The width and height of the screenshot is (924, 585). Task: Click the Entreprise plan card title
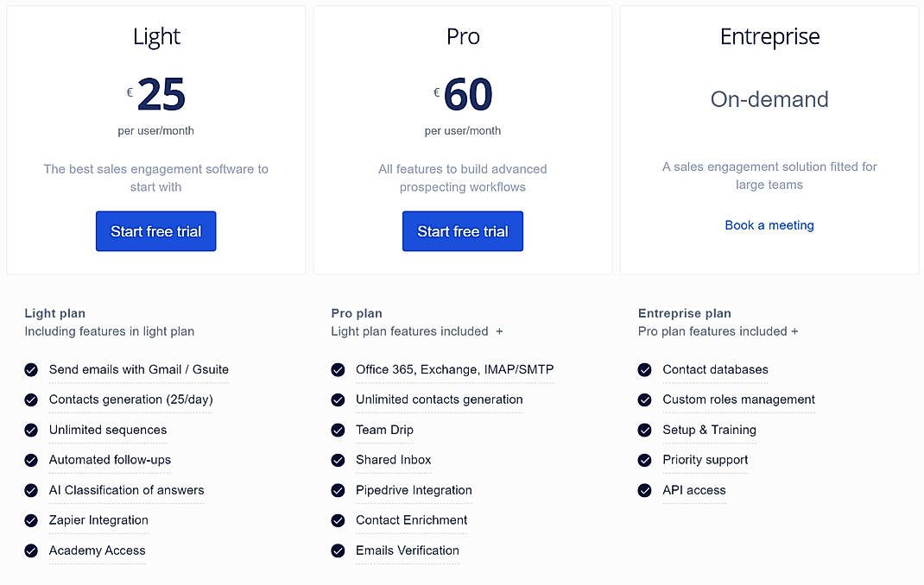(x=769, y=37)
